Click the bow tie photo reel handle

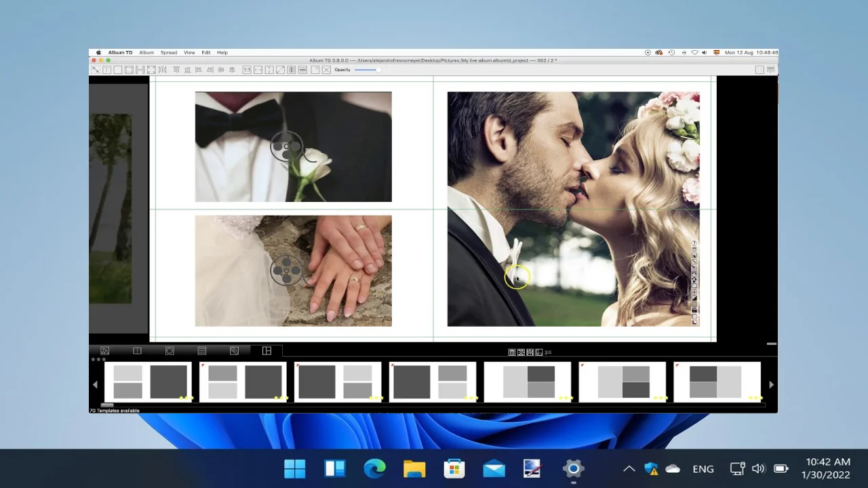point(286,146)
